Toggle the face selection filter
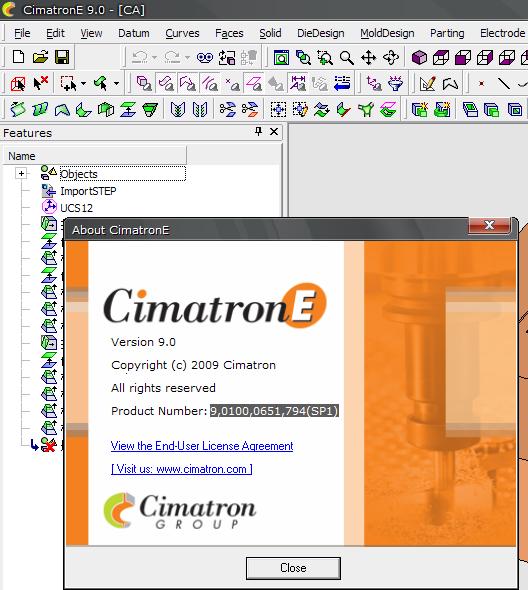The width and height of the screenshot is (528, 590). tap(166, 84)
